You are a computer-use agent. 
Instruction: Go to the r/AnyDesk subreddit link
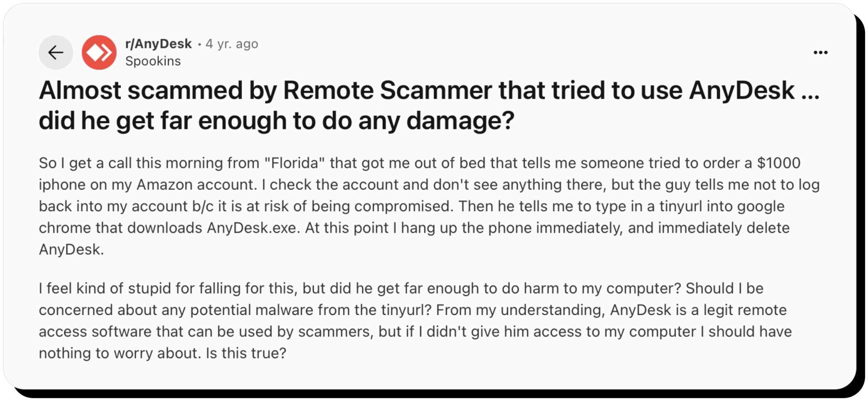click(x=159, y=44)
